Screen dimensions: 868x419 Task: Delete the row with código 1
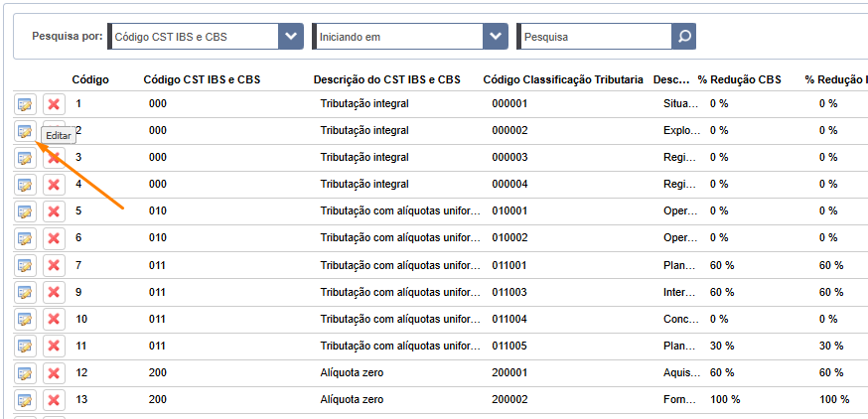tap(54, 103)
